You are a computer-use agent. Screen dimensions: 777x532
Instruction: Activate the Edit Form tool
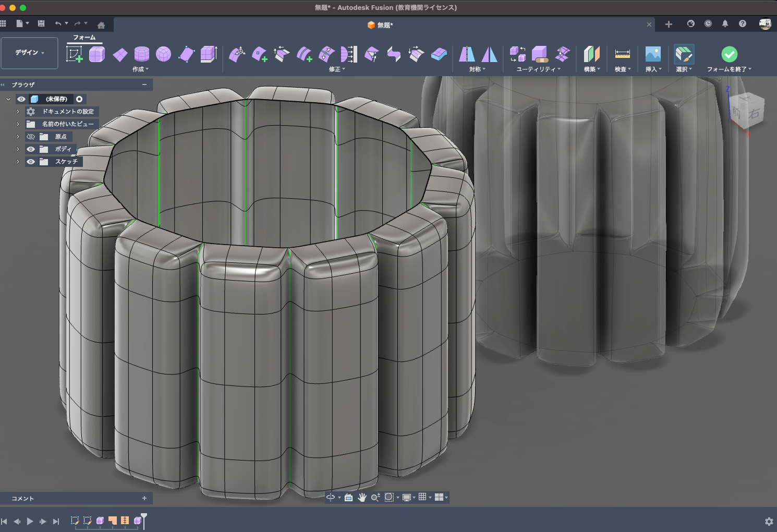tap(237, 54)
